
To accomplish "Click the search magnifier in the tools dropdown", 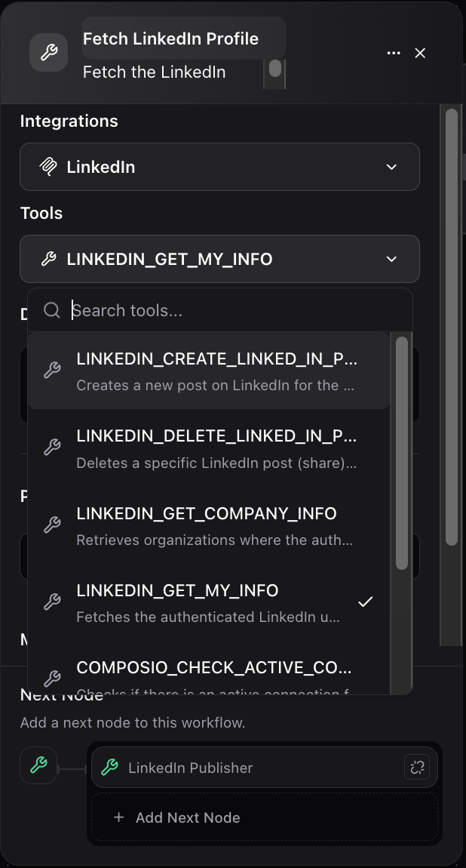I will 51,309.
